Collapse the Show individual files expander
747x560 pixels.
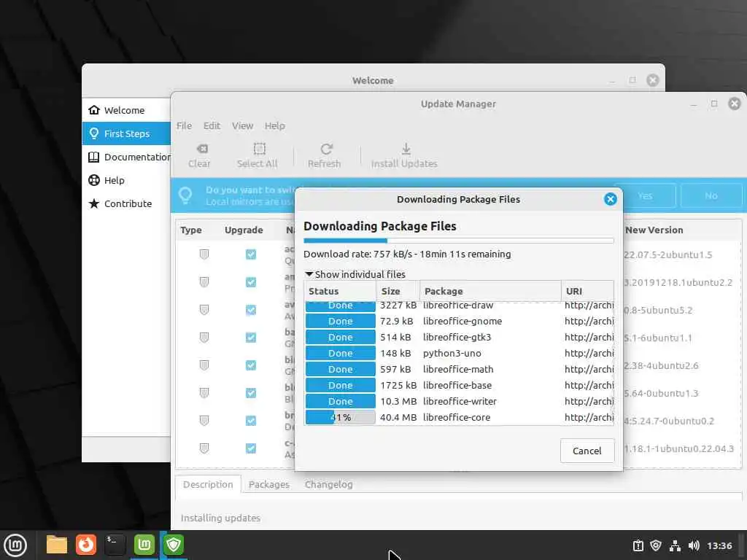tap(355, 274)
